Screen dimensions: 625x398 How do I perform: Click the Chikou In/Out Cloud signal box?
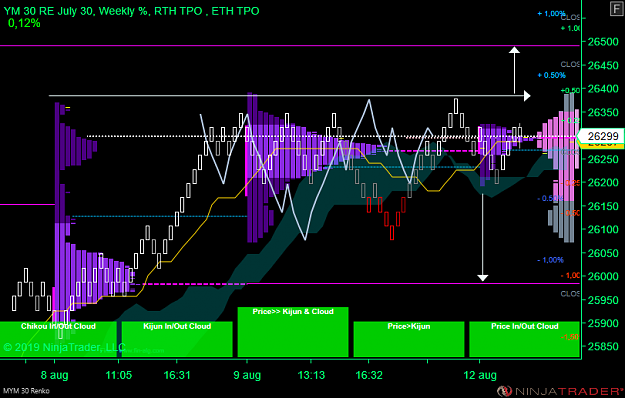tap(58, 339)
